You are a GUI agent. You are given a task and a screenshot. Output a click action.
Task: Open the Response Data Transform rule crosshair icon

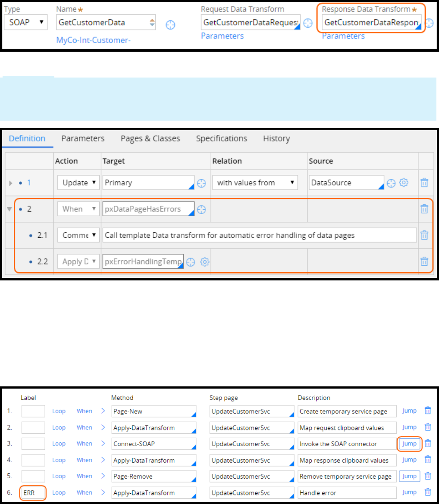click(430, 23)
